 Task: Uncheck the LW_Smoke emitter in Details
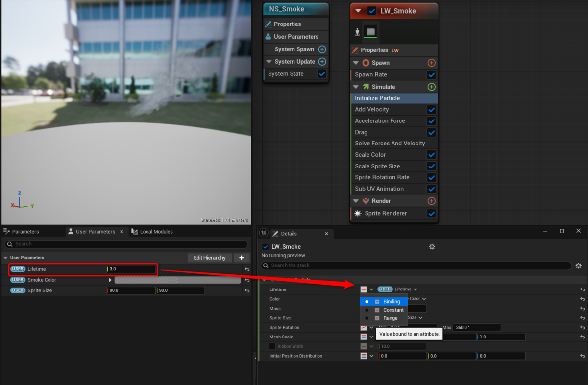(x=266, y=247)
